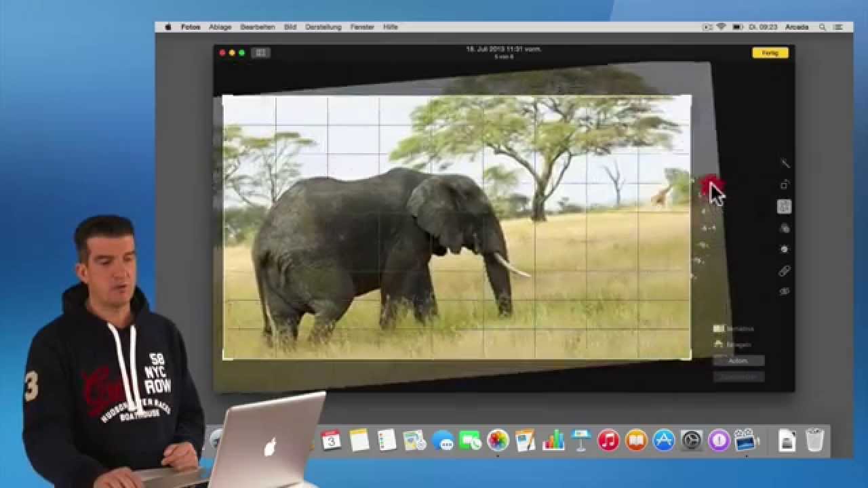Click the Spiegeln flip option
This screenshot has width=868, height=488.
(732, 344)
